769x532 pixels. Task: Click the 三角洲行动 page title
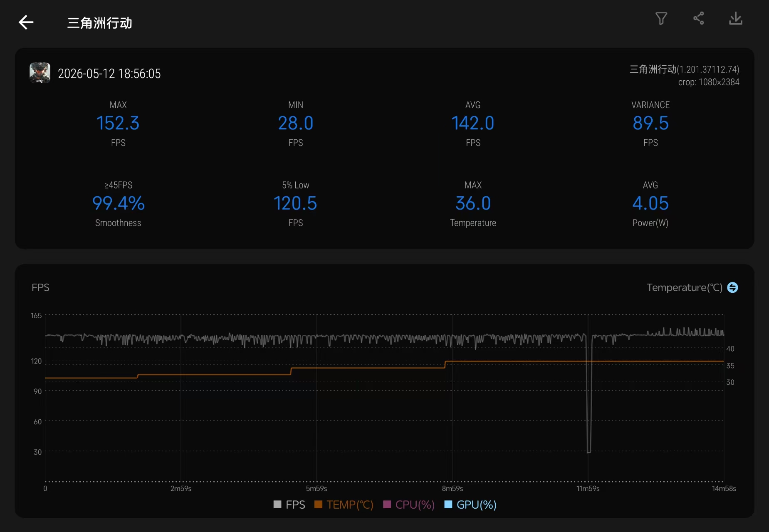[100, 23]
